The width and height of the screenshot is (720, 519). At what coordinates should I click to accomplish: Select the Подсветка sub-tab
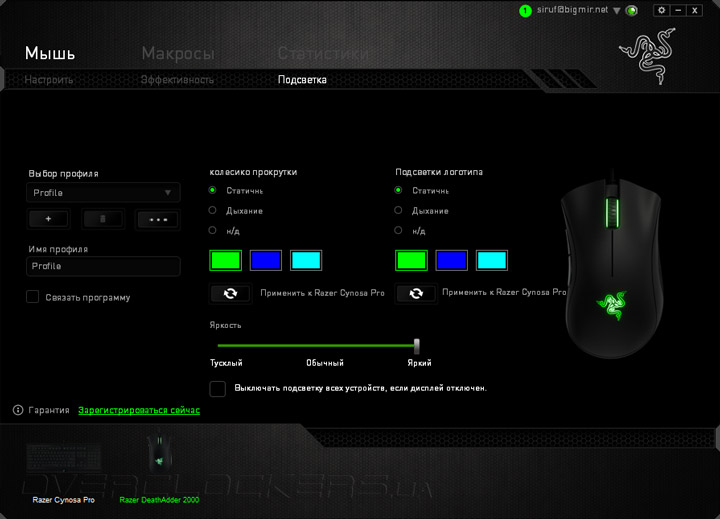pos(302,80)
